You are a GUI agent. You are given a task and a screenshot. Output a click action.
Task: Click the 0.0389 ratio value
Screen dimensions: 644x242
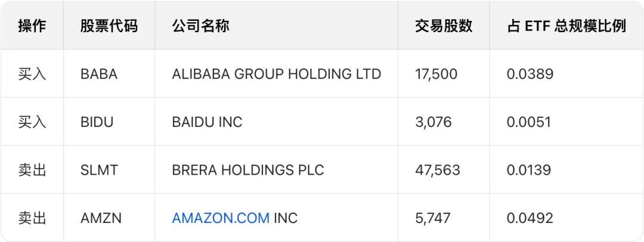[530, 75]
